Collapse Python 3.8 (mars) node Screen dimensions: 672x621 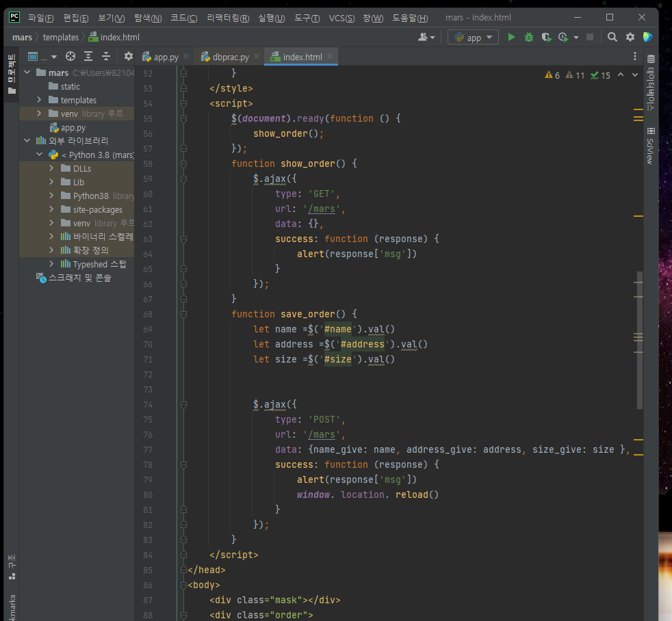[40, 154]
